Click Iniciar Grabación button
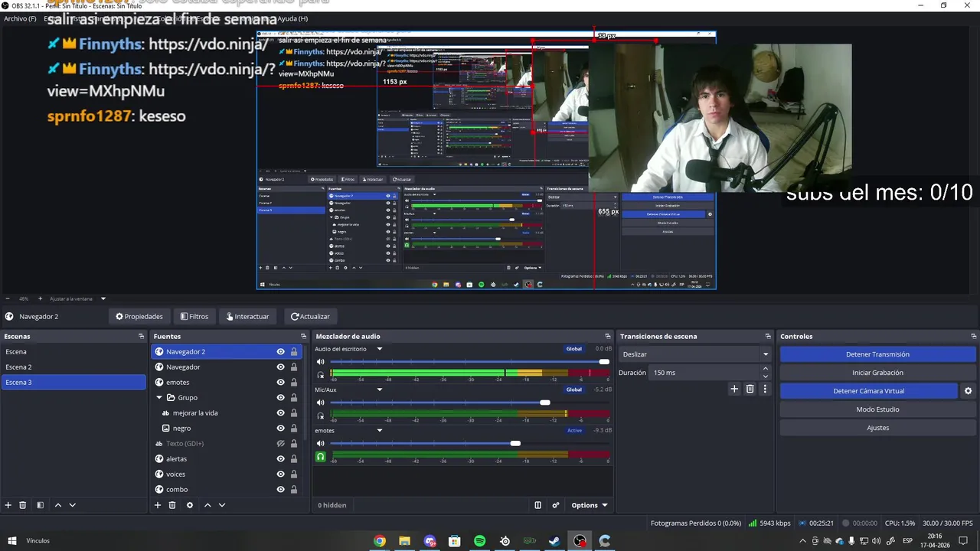Viewport: 980px width, 551px height. (877, 373)
